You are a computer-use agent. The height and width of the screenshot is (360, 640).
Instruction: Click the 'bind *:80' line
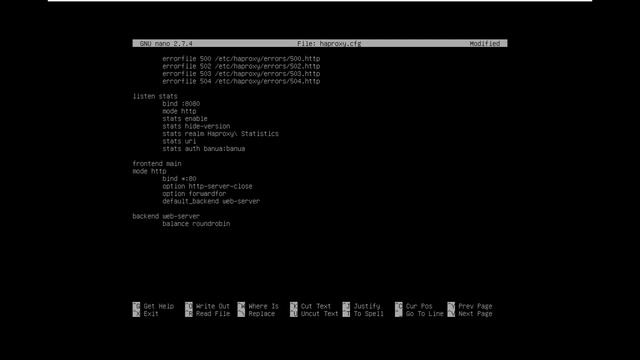pos(179,179)
